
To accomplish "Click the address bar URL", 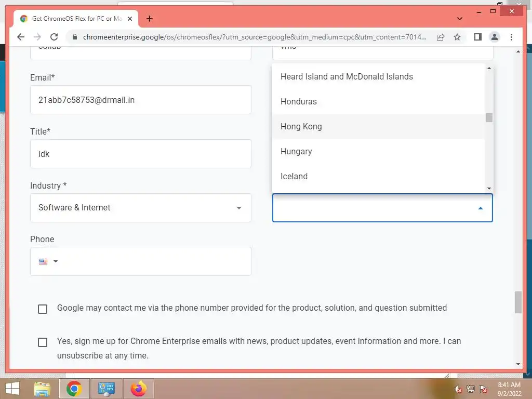I will click(255, 37).
